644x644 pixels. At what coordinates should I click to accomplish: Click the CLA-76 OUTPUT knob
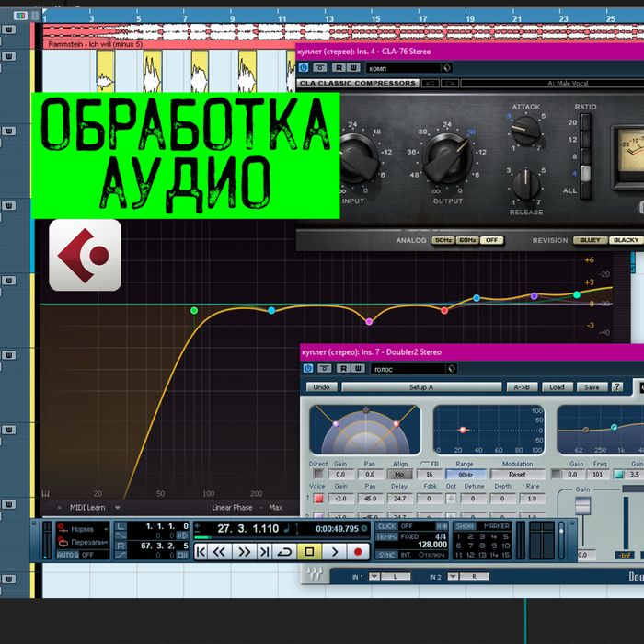447,157
